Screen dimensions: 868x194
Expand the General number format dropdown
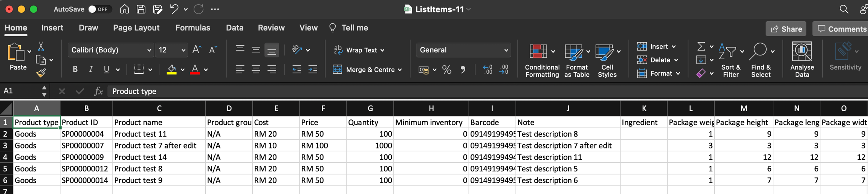506,50
